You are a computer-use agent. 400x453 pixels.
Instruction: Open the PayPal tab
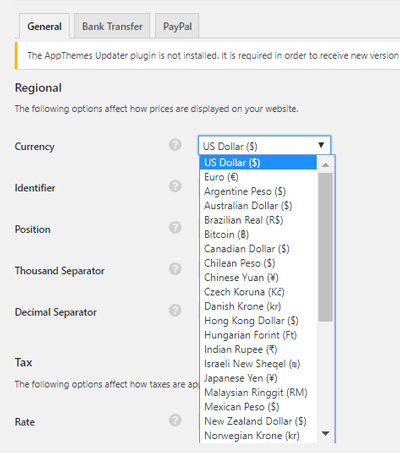click(177, 26)
